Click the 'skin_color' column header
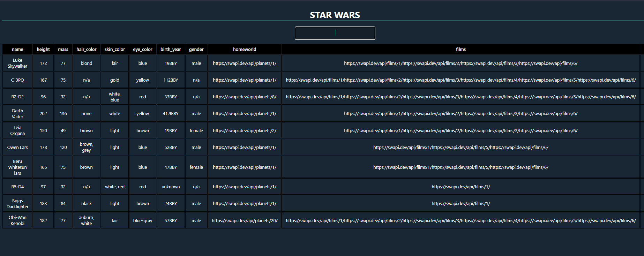 115,49
